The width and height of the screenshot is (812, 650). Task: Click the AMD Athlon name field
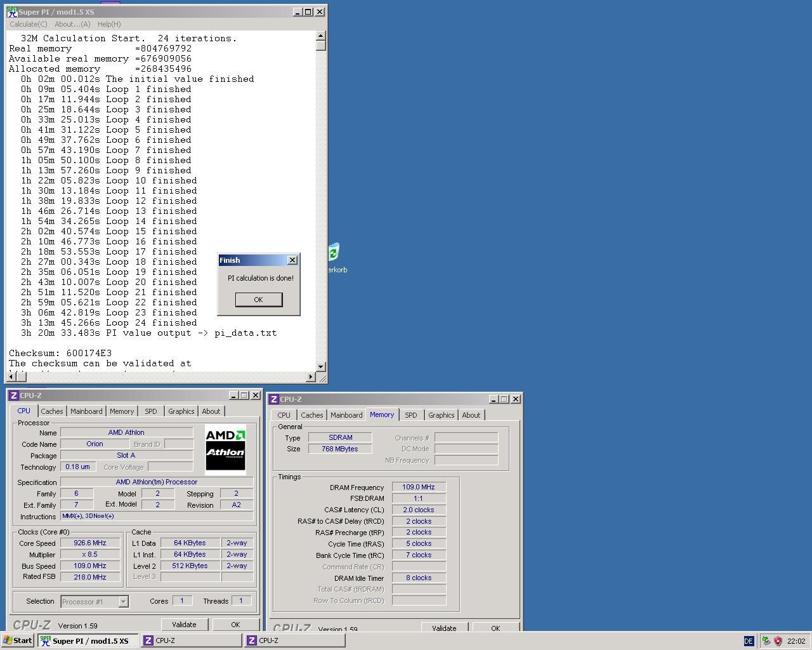pos(126,433)
